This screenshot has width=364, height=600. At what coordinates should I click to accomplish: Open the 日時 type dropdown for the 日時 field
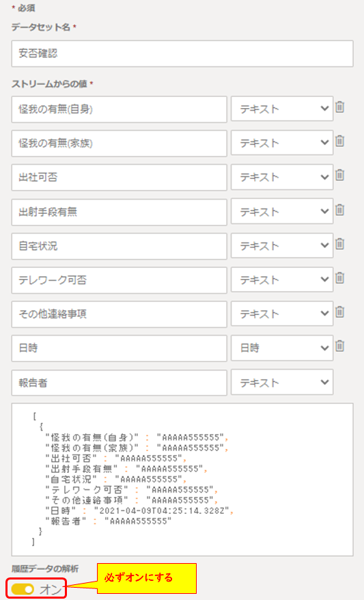point(282,349)
